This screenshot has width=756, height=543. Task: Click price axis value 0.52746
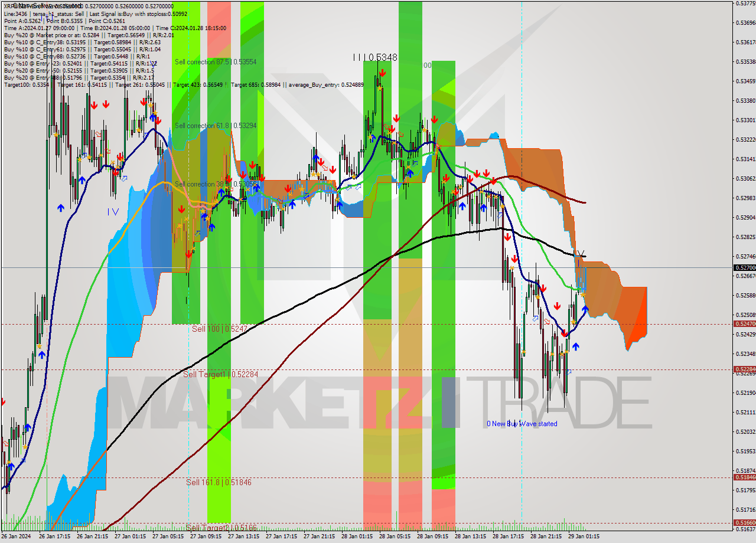pyautogui.click(x=745, y=256)
